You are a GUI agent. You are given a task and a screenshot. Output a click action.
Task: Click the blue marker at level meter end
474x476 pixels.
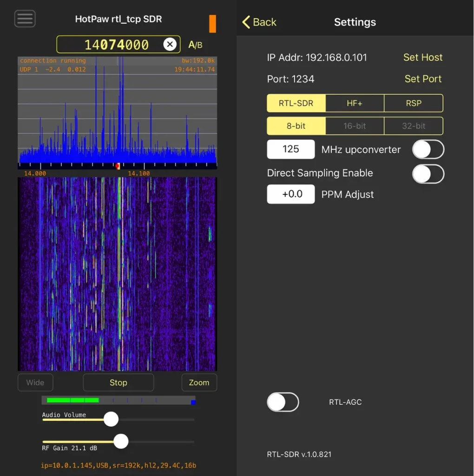pyautogui.click(x=193, y=402)
